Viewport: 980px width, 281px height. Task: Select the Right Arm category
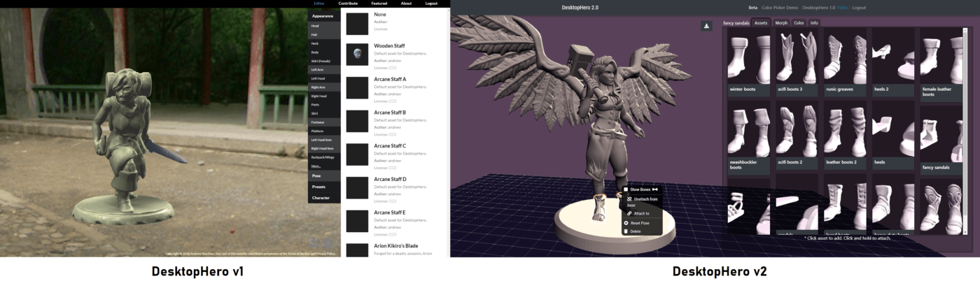coord(324,87)
